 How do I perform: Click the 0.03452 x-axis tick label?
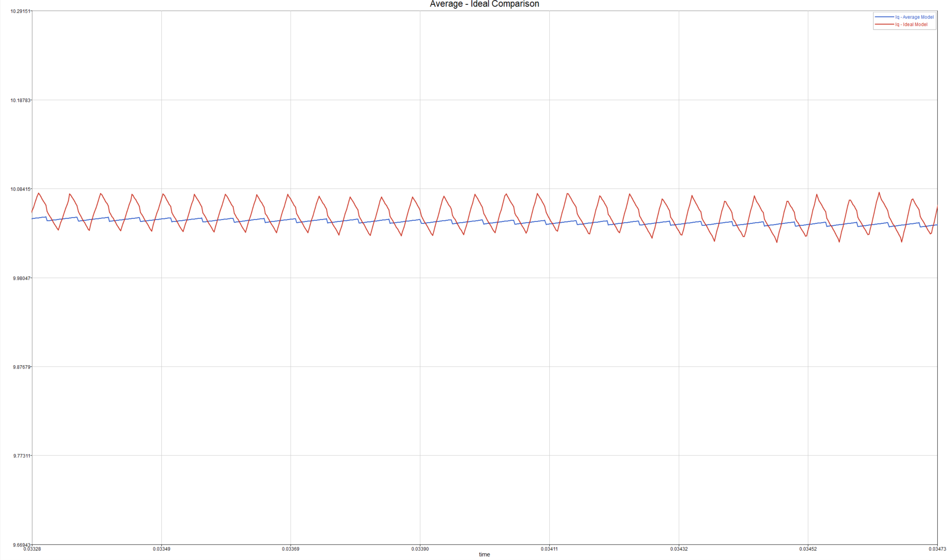[808, 549]
